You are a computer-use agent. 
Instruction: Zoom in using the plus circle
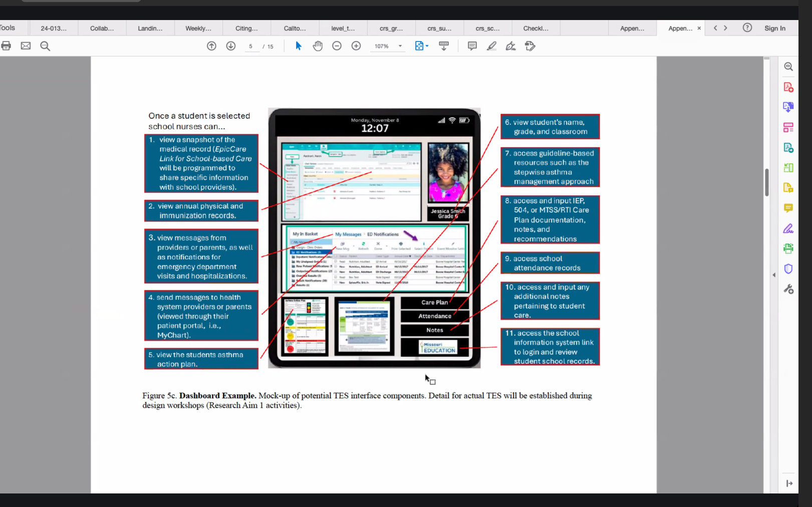click(x=356, y=46)
